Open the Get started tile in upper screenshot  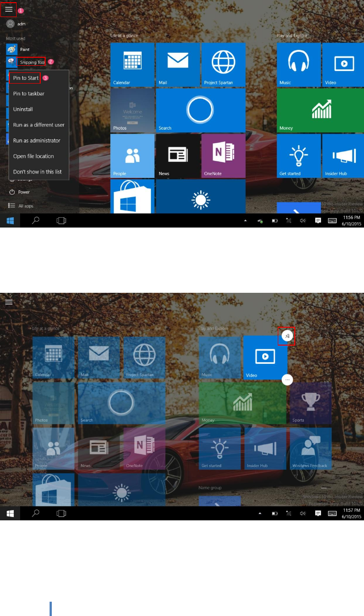[299, 156]
